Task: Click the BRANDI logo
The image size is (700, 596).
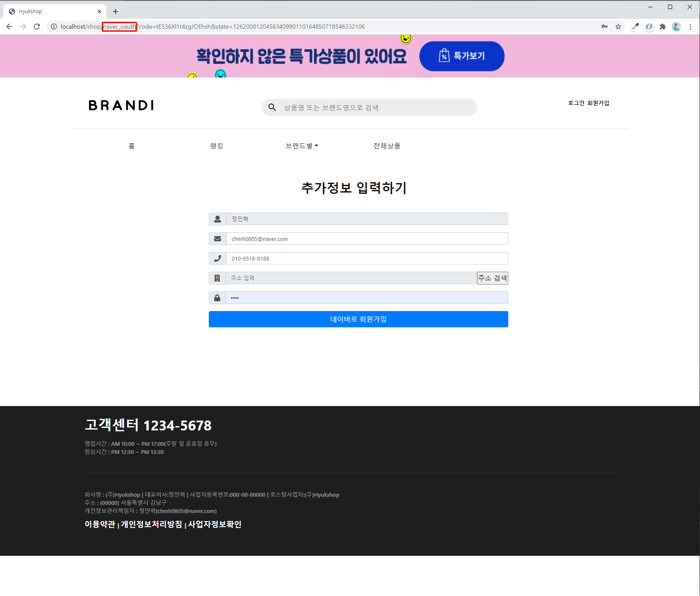Action: [x=121, y=105]
